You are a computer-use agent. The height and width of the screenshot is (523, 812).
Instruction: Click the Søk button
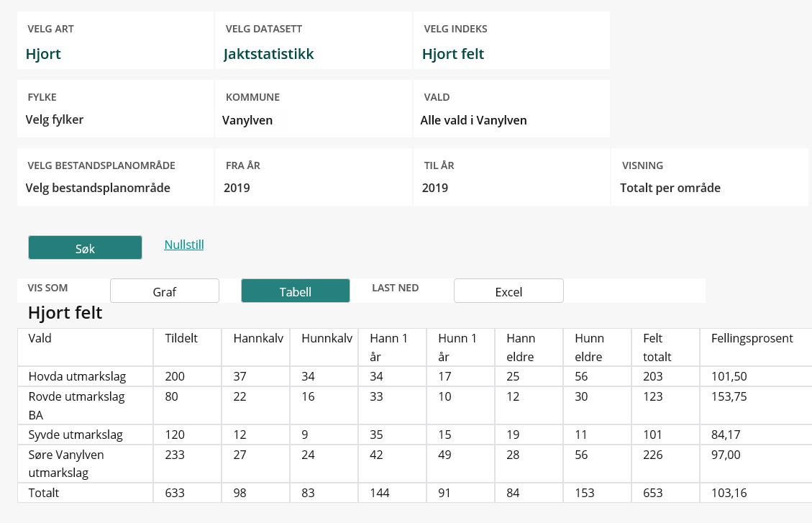point(85,247)
